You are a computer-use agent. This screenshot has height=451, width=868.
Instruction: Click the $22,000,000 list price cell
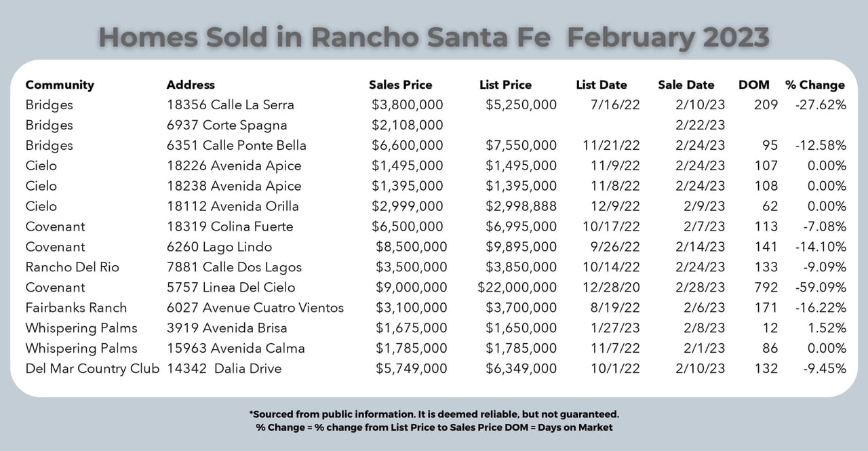[x=517, y=288]
